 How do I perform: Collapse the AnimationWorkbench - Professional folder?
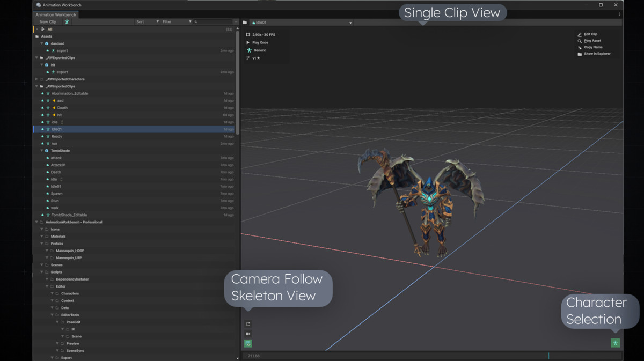pyautogui.click(x=36, y=222)
